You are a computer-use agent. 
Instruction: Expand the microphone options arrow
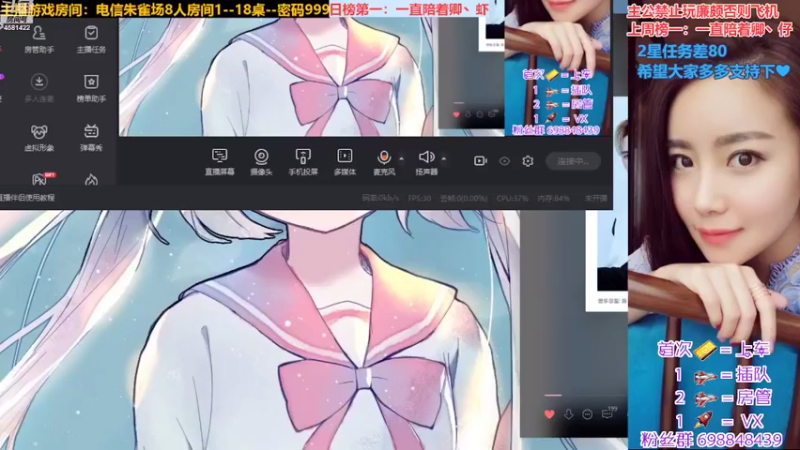coord(402,159)
